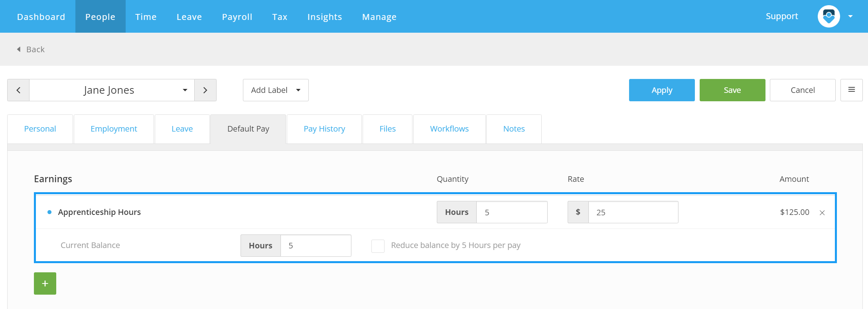Open the hamburger options menu
Viewport: 868px width, 309px height.
pos(852,90)
